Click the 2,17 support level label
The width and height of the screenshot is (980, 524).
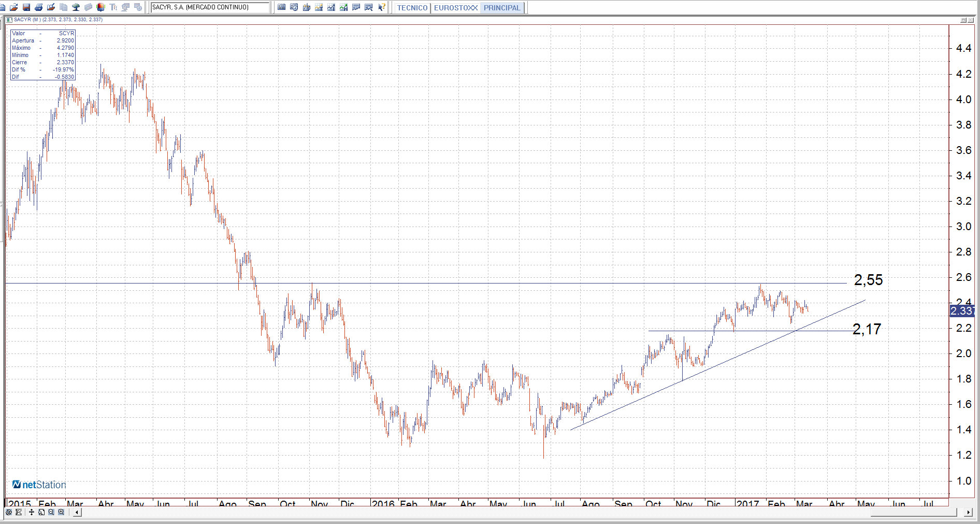[867, 329]
